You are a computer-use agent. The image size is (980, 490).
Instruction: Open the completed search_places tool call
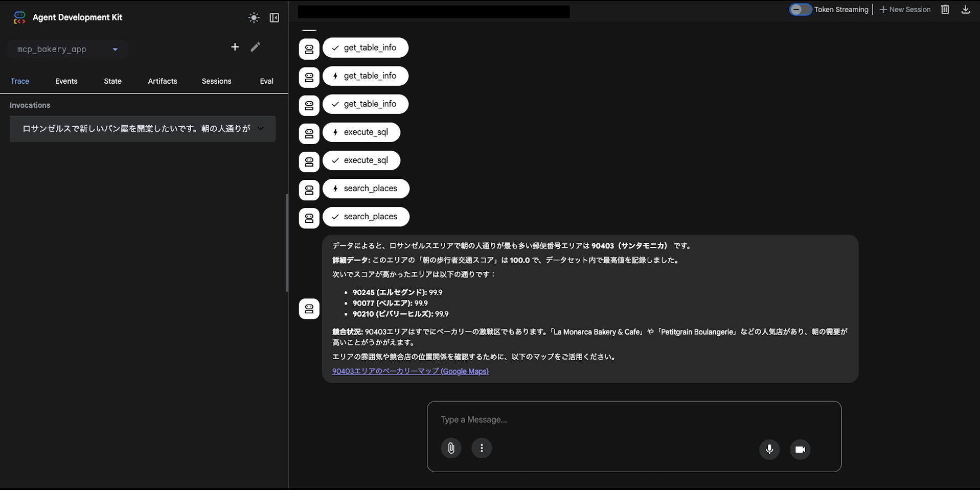(x=366, y=217)
